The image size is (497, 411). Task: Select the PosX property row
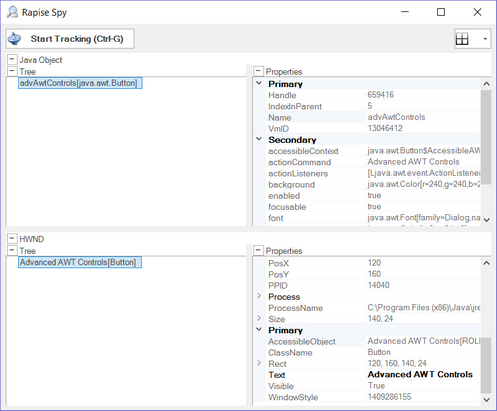(x=373, y=263)
